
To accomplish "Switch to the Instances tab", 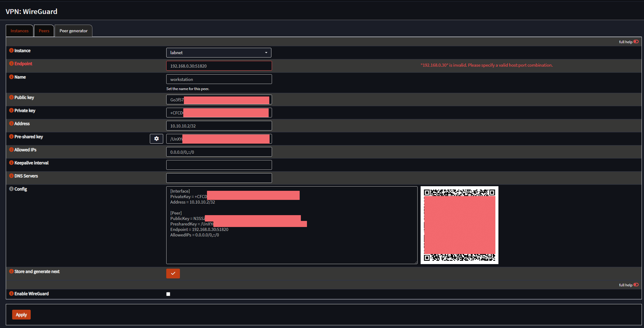I will click(19, 31).
